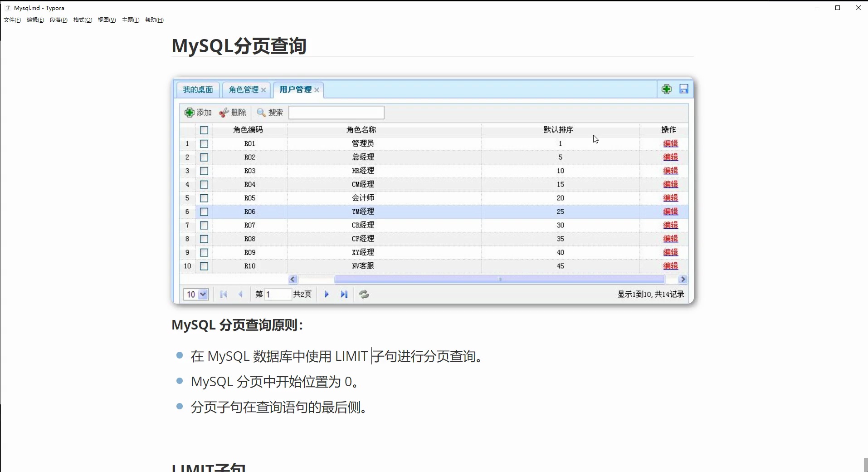868x472 pixels.
Task: Click 编辑 link in the R01 row
Action: tap(671, 143)
